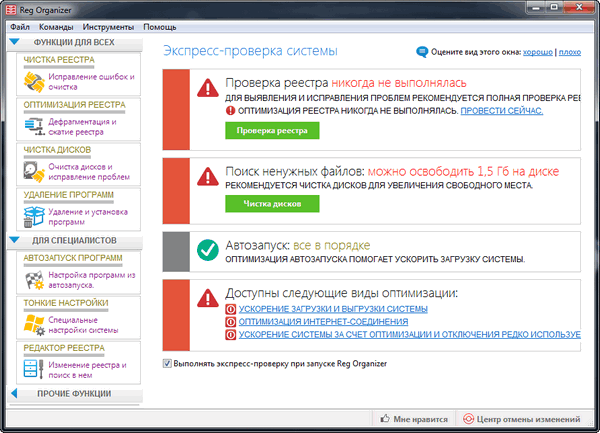Select the РЕДАКТОР РЕЕСТРА heading

pos(64,348)
